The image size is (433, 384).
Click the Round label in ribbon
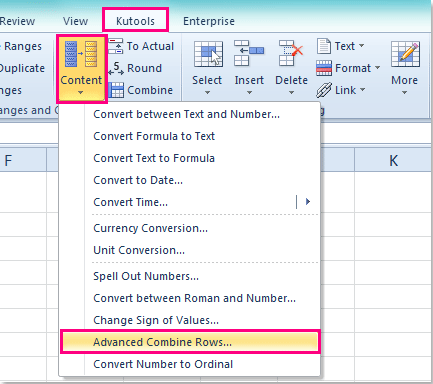tap(145, 68)
